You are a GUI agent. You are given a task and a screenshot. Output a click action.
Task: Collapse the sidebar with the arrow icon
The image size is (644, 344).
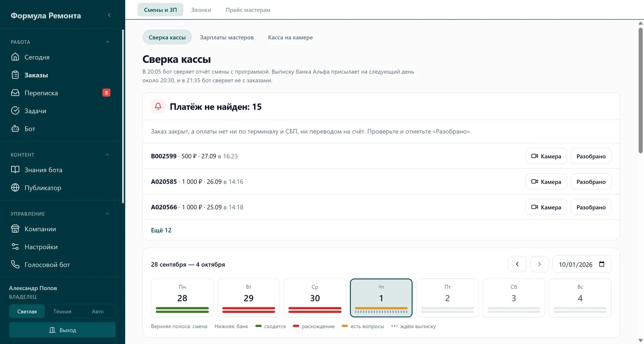pos(109,15)
